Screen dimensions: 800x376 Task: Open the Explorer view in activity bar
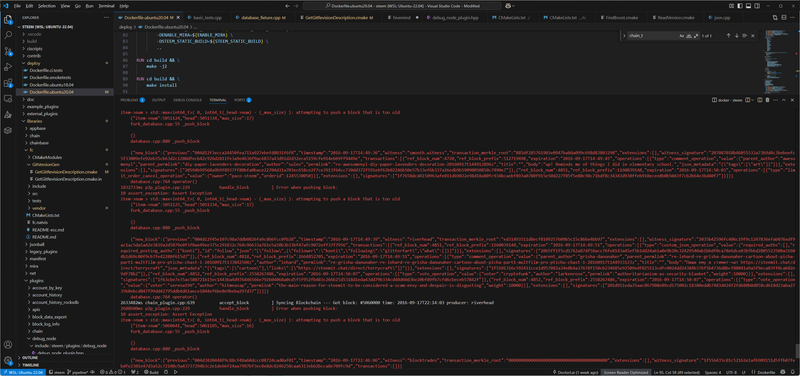8,20
